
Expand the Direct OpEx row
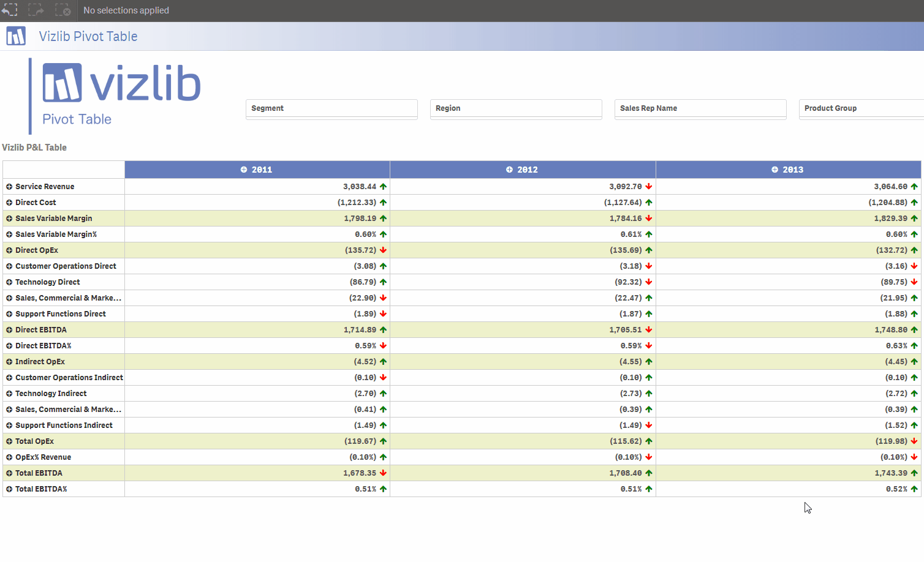9,250
